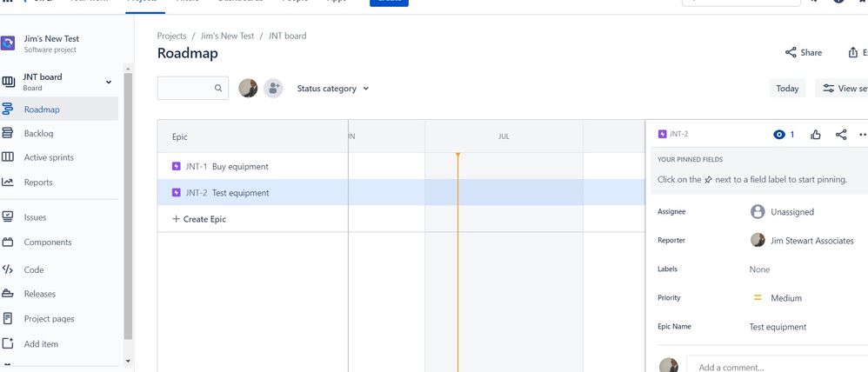Click the sidebar scrollbar up arrow
The width and height of the screenshot is (868, 372).
[128, 70]
